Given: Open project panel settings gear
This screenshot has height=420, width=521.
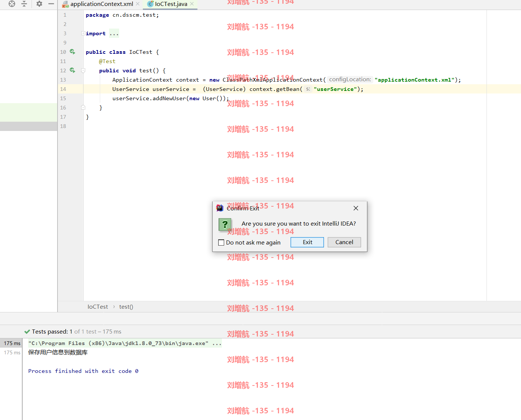Looking at the screenshot, I should pyautogui.click(x=39, y=4).
